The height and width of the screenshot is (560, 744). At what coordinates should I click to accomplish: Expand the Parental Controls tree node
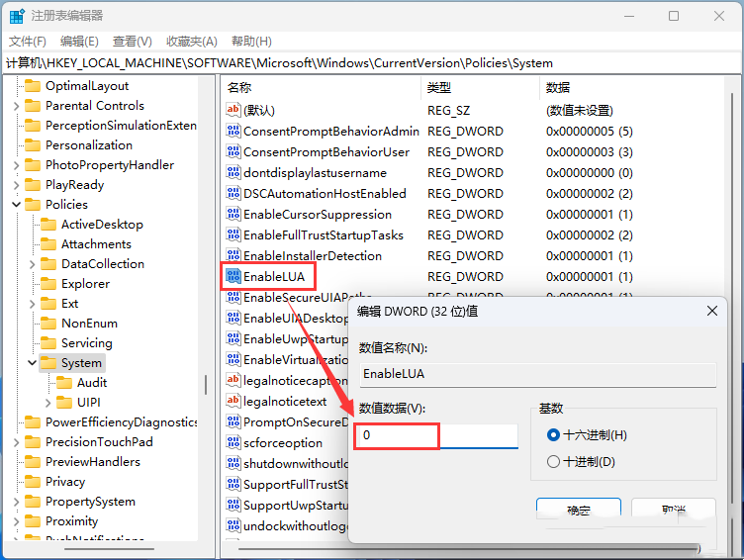[16, 106]
